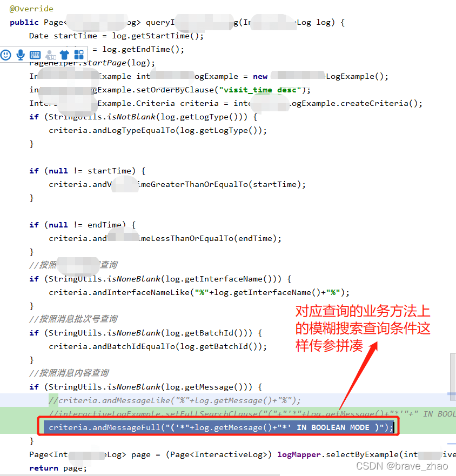Open the emoji picker on the input toolbar
This screenshot has width=456, height=476.
6,55
